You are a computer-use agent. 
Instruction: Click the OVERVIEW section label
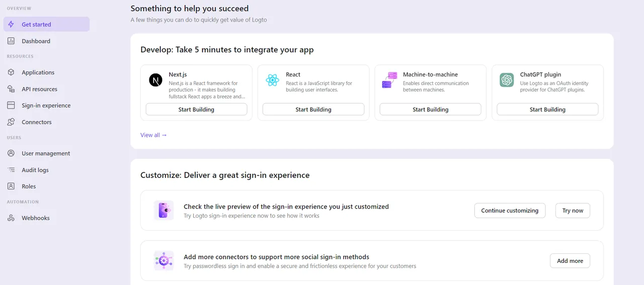[19, 9]
